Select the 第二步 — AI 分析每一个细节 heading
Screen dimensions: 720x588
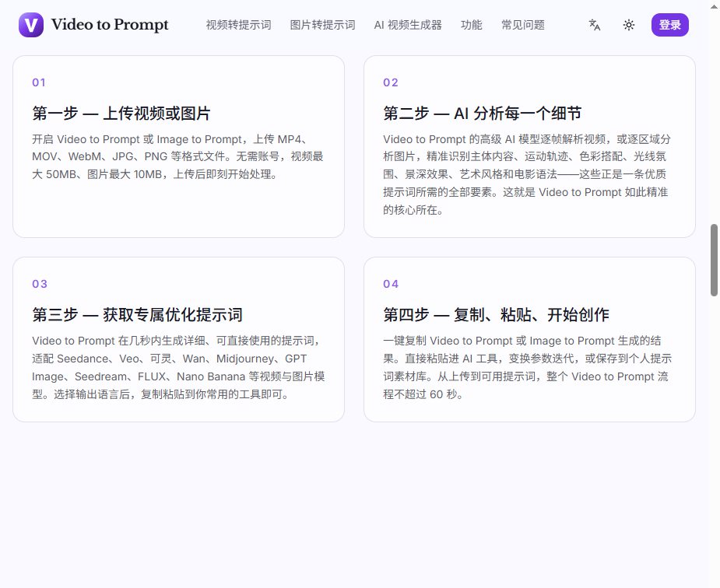click(482, 114)
